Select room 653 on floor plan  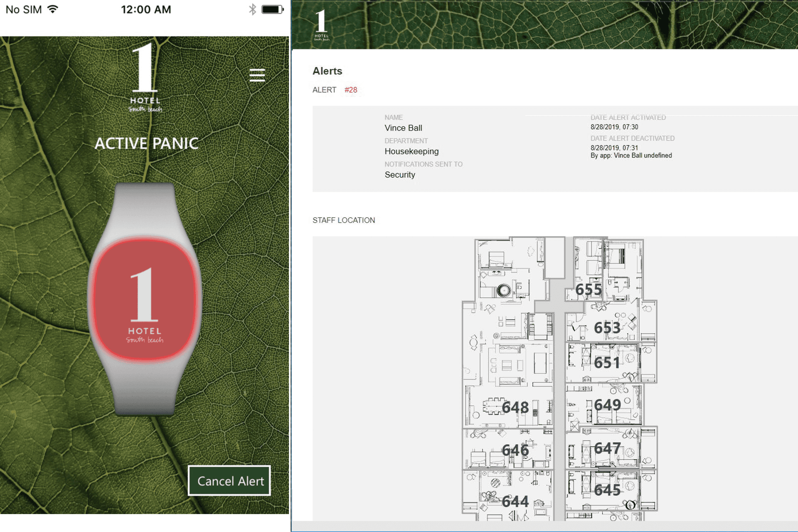(x=607, y=328)
